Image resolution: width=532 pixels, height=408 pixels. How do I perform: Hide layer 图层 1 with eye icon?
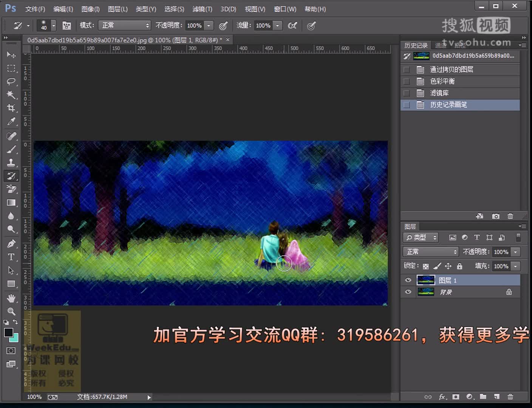(408, 280)
